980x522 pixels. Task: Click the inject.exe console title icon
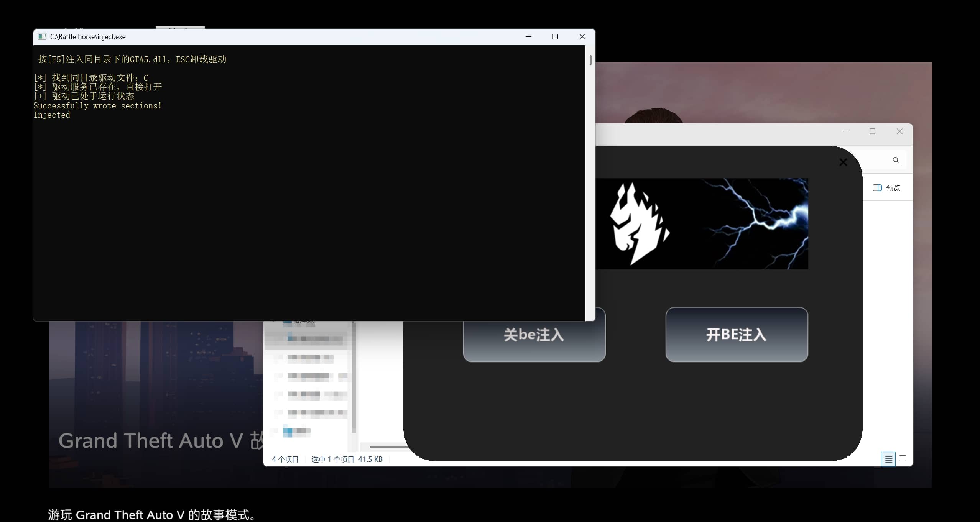[42, 36]
